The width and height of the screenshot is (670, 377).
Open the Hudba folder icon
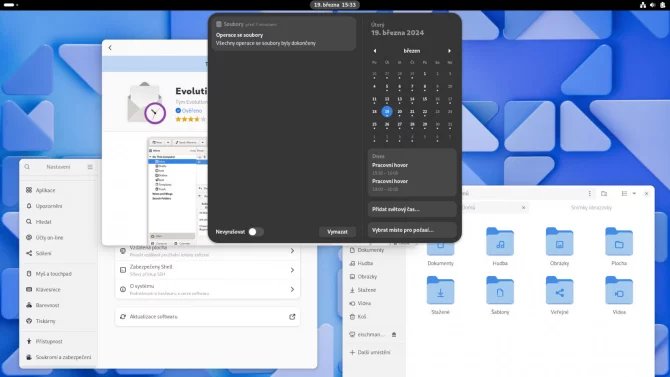(500, 242)
